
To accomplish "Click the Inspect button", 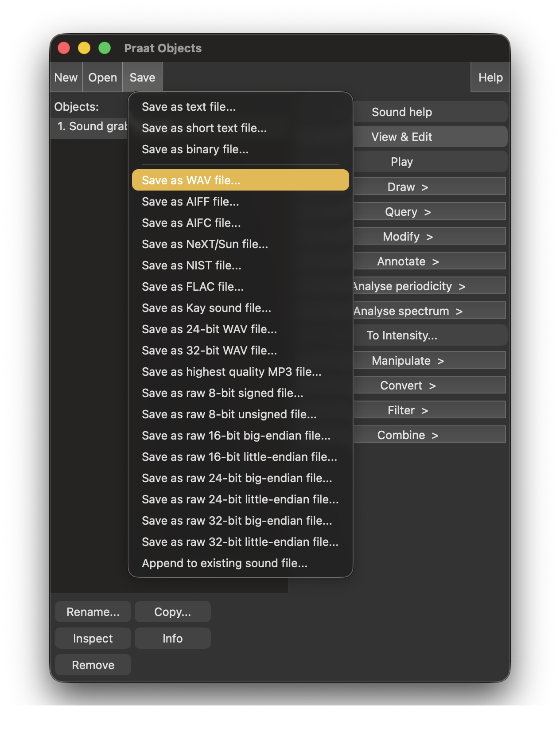I will click(93, 638).
